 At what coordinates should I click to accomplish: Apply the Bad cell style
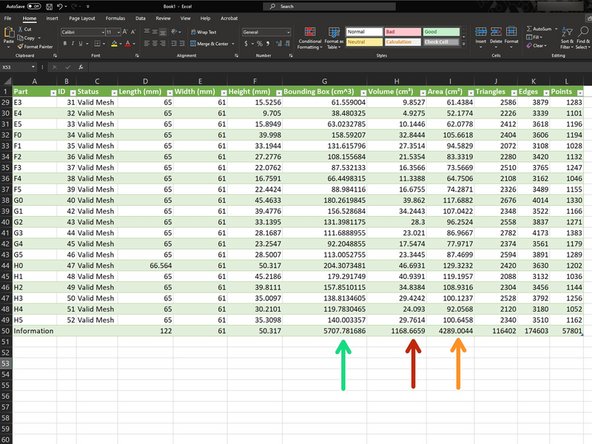click(402, 32)
